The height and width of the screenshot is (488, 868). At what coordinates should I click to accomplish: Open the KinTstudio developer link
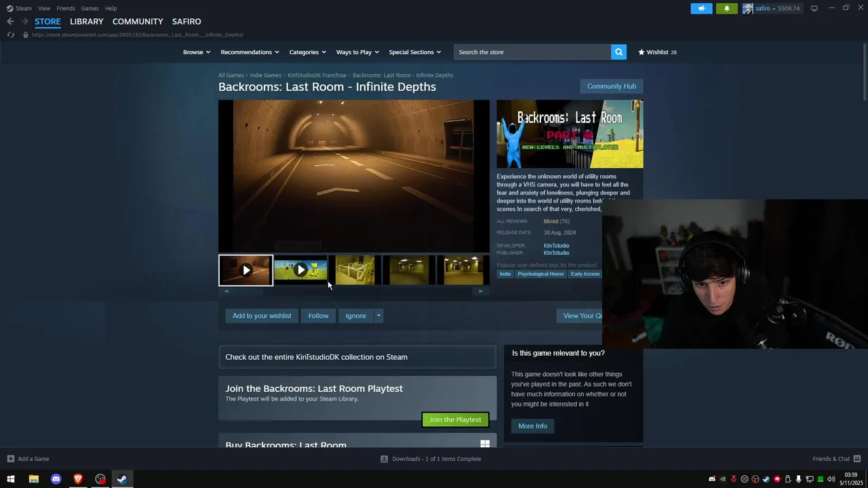click(556, 245)
